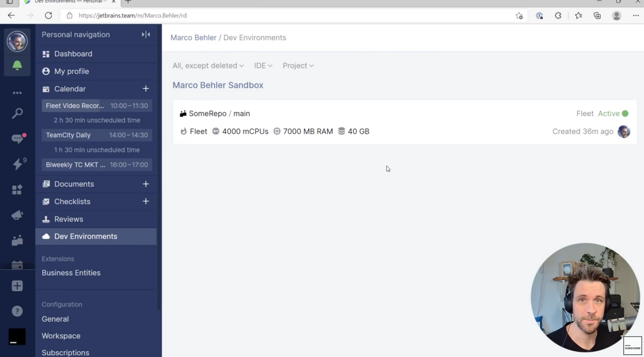Open notifications bell icon
This screenshot has height=357, width=644.
point(17,65)
